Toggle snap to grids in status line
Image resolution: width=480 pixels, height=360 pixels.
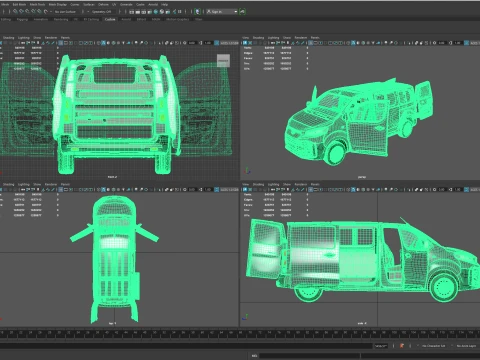click(15, 12)
